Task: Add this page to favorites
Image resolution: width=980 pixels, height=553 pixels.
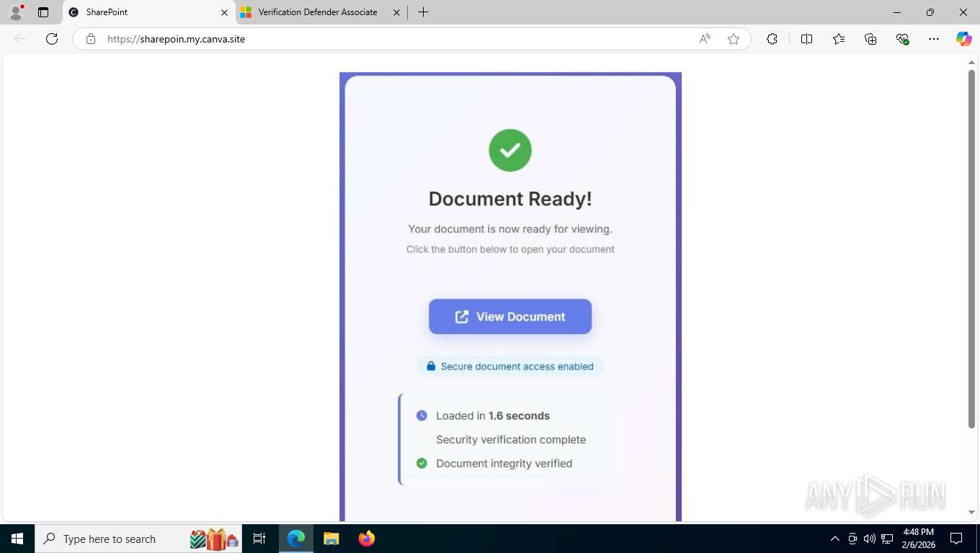Action: 734,39
